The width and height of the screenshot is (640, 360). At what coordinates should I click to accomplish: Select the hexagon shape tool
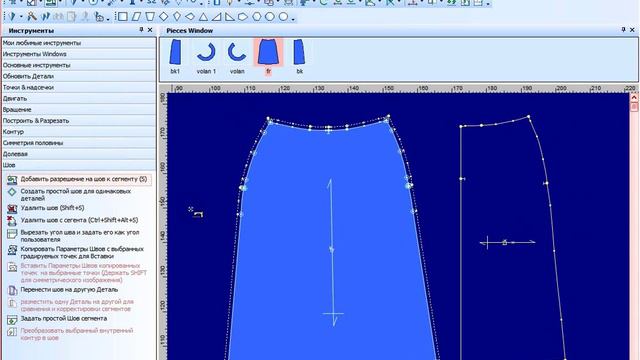(x=256, y=17)
